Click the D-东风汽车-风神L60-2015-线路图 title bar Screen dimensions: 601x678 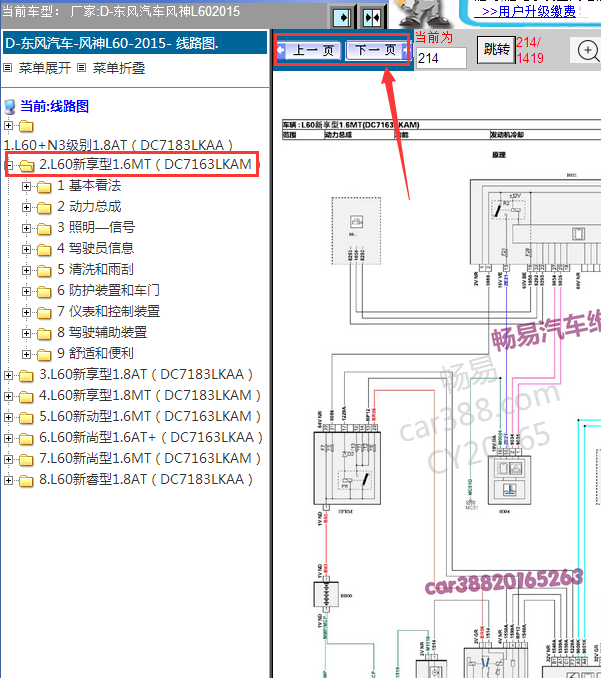[135, 43]
